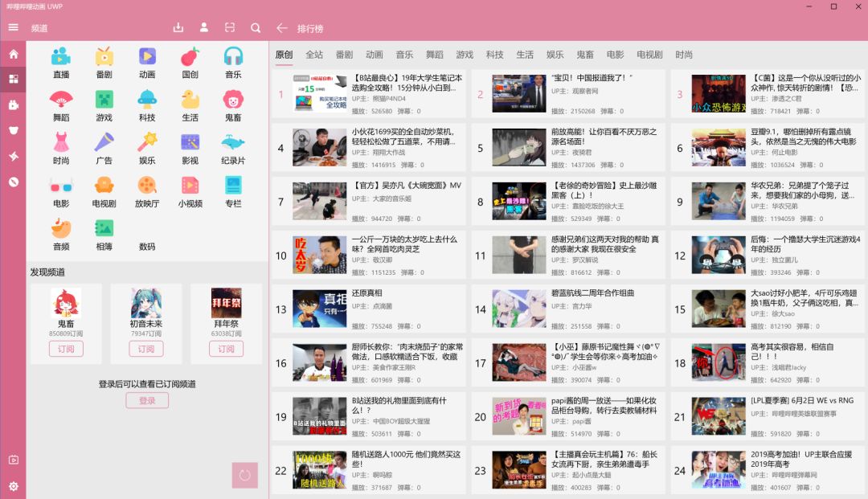Open rank 24 2019高考加油 video

pyautogui.click(x=768, y=471)
